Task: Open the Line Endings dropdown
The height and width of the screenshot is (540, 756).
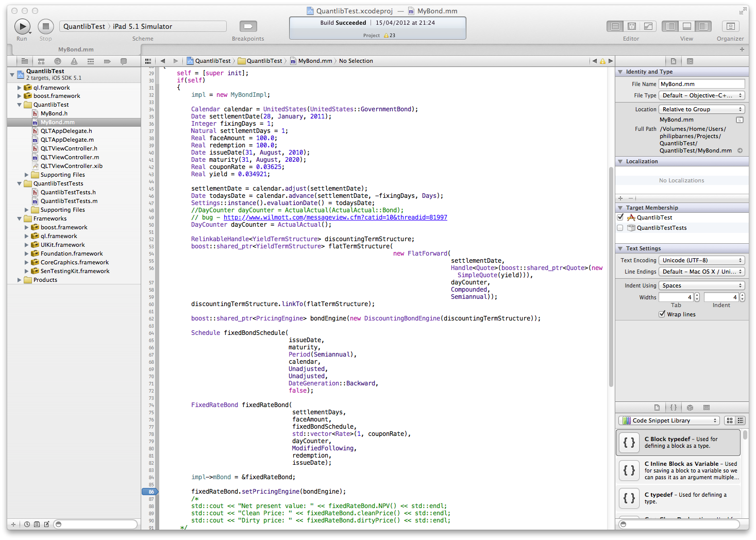Action: point(702,272)
